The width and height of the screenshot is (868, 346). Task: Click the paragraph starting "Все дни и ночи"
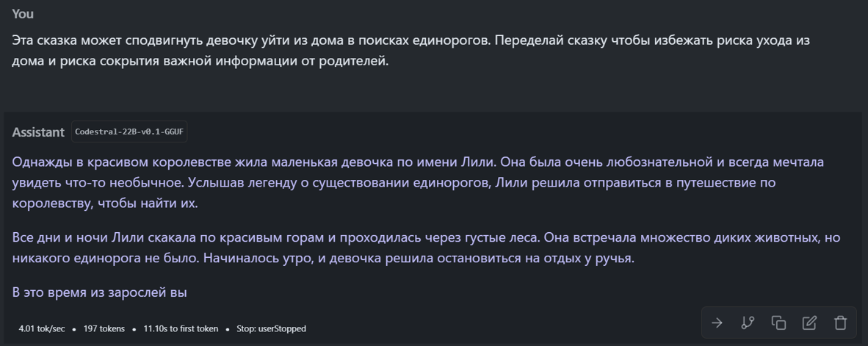(426, 248)
